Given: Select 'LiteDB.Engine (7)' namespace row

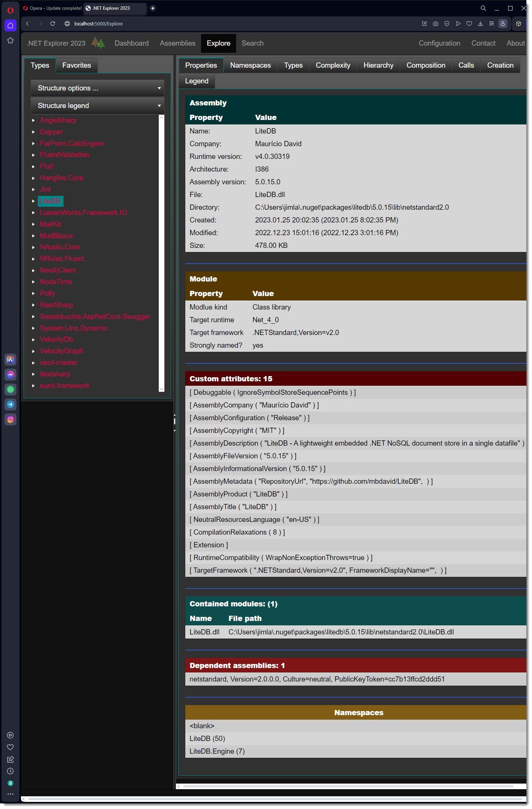Looking at the screenshot, I should (356, 751).
